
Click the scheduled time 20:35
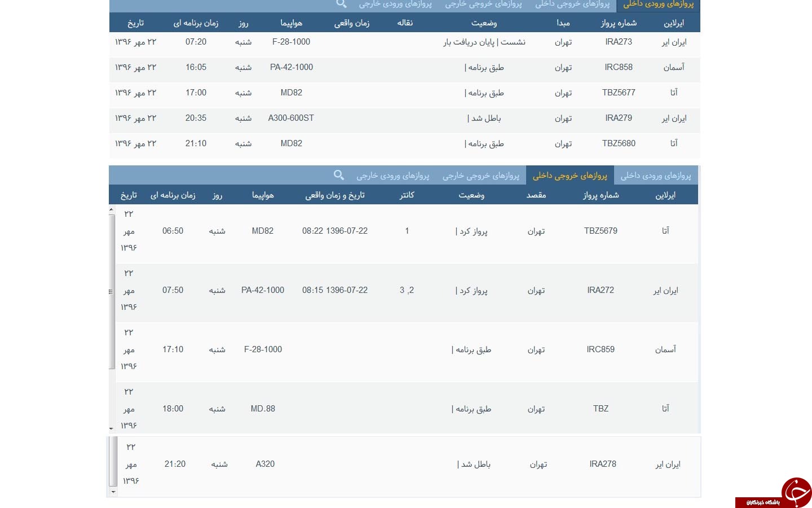click(196, 118)
